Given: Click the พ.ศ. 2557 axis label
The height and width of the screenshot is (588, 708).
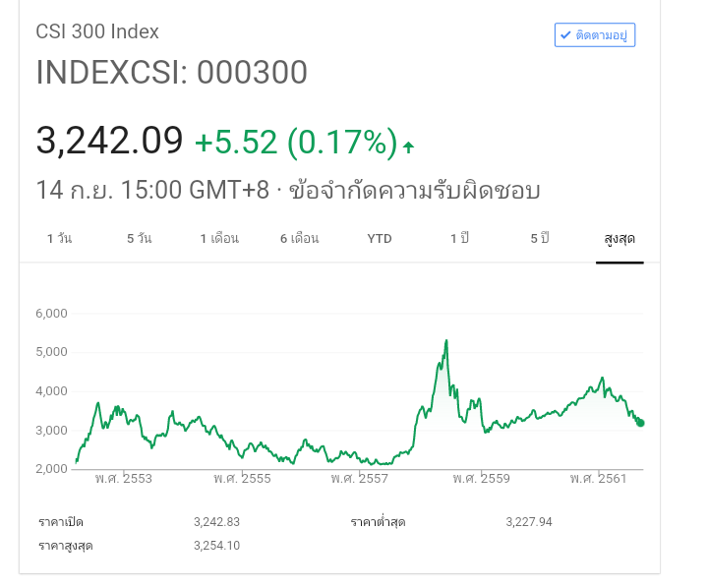Looking at the screenshot, I should [359, 479].
